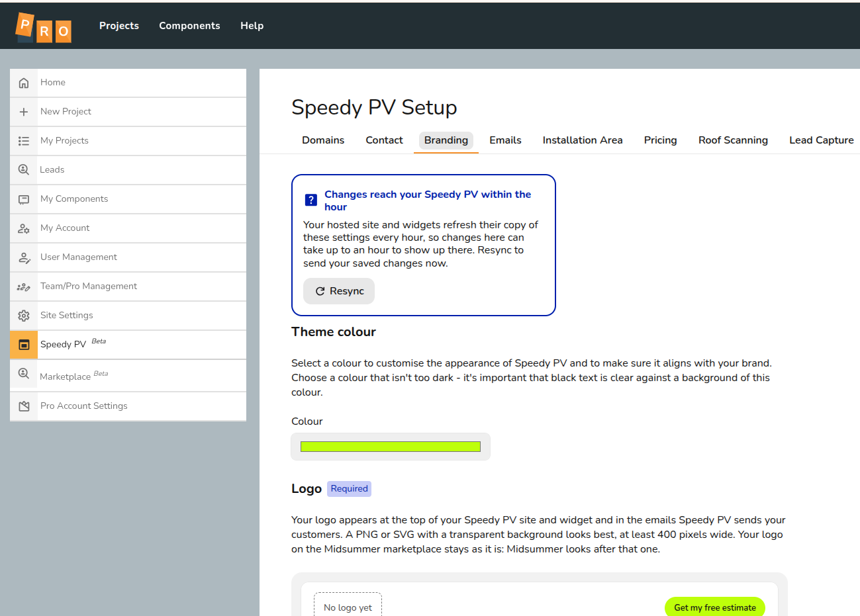The image size is (860, 616).
Task: Open New Project from the sidebar
Action: coord(128,112)
